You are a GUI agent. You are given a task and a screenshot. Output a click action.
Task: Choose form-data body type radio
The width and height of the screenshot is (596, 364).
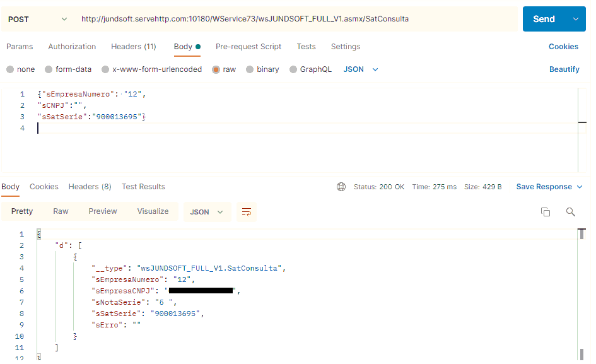(49, 69)
